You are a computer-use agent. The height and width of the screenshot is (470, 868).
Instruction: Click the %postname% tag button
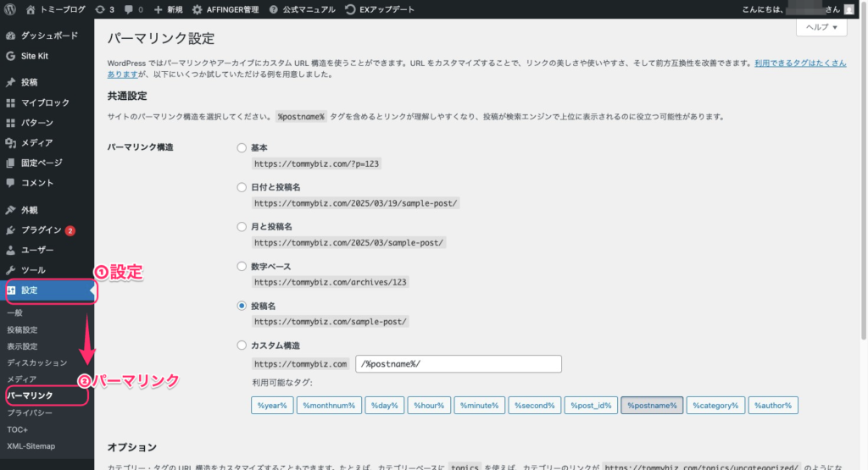[x=651, y=406]
